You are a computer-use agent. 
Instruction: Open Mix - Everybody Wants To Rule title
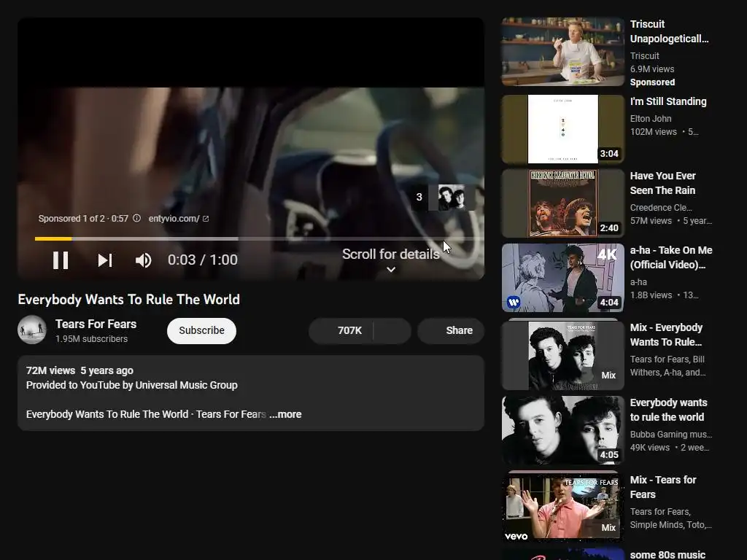[x=666, y=335]
